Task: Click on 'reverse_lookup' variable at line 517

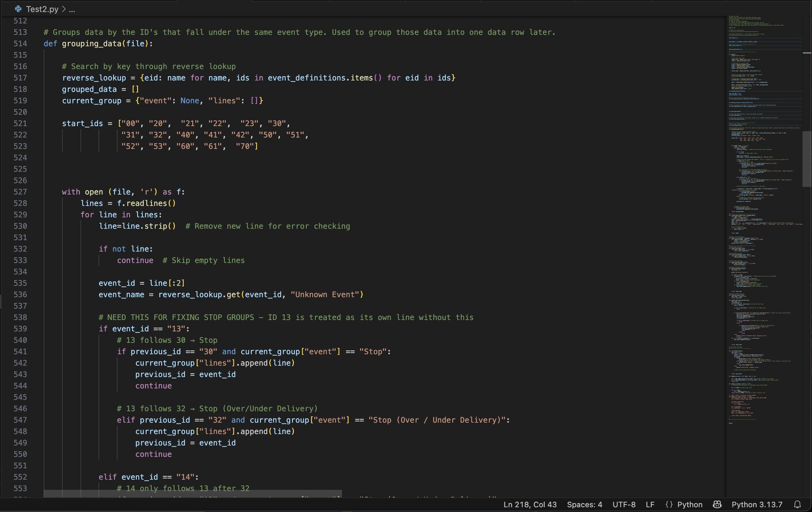Action: pos(94,78)
